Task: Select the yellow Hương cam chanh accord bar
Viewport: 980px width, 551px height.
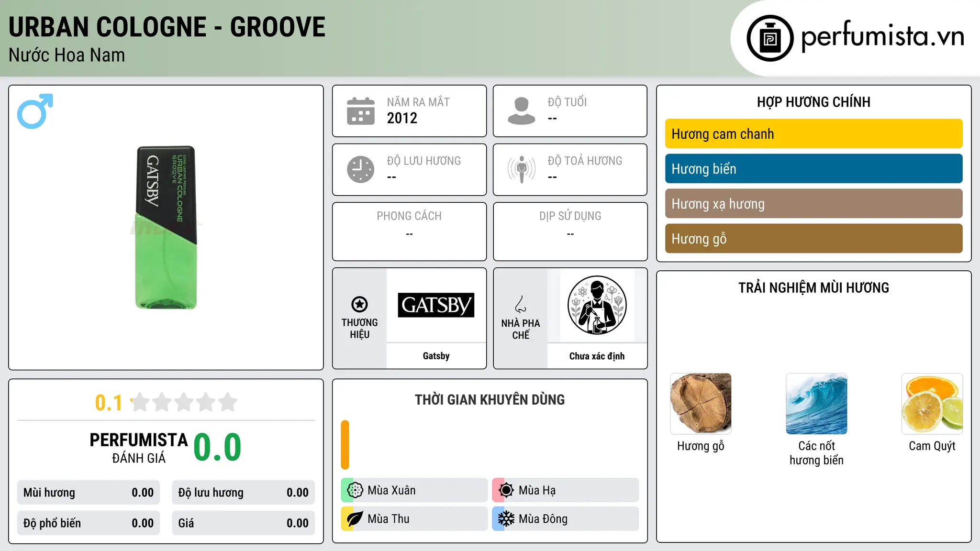Action: (x=813, y=134)
